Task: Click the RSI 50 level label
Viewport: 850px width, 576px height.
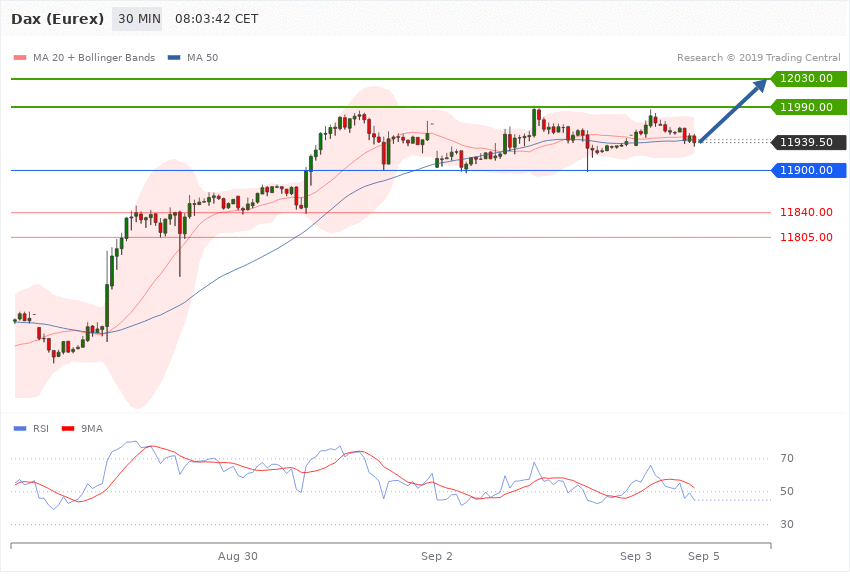Action: tap(787, 491)
